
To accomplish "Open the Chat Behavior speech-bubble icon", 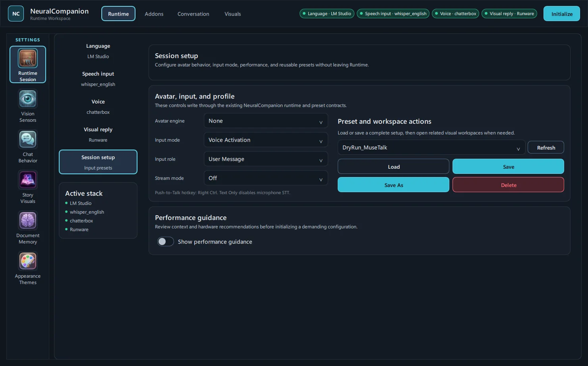I will [28, 139].
